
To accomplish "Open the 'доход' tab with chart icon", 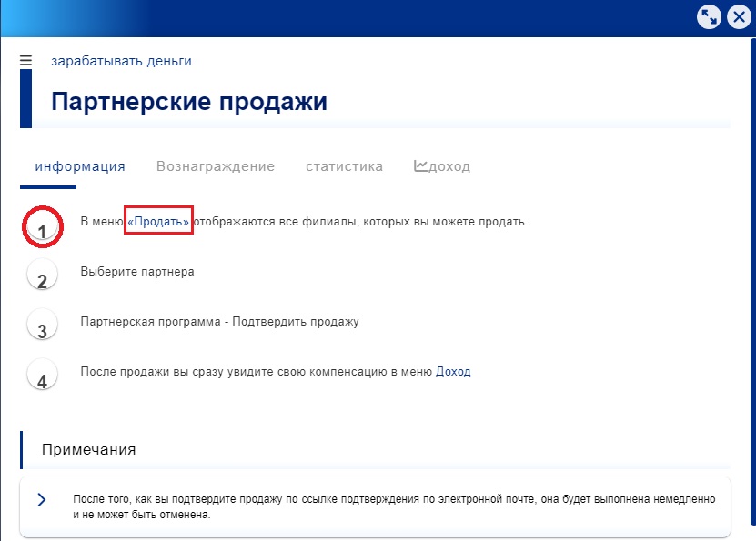I will [x=442, y=166].
